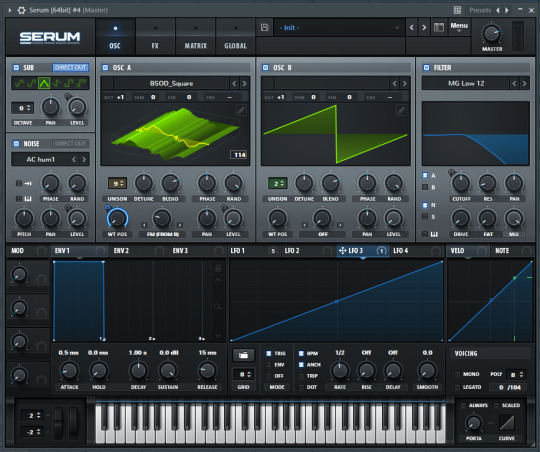Viewport: 540px width, 452px height.
Task: Toggle the LFO BPM sync checkbox
Action: point(301,353)
